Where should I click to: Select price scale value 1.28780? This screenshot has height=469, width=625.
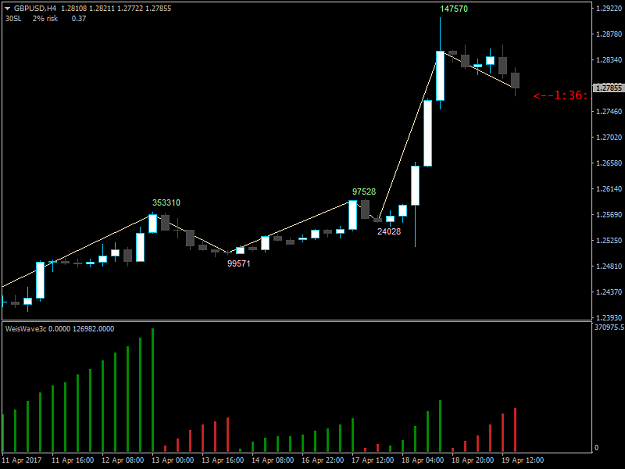click(x=609, y=34)
